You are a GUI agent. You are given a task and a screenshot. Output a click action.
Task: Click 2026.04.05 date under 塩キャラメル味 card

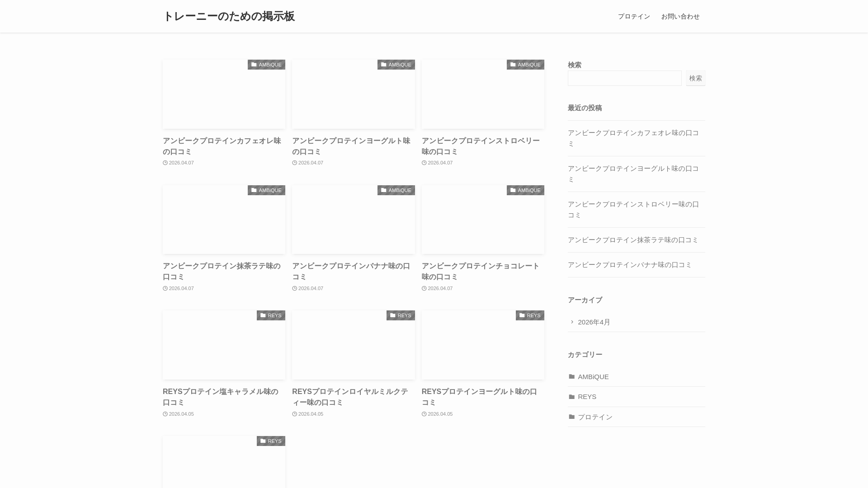click(179, 414)
